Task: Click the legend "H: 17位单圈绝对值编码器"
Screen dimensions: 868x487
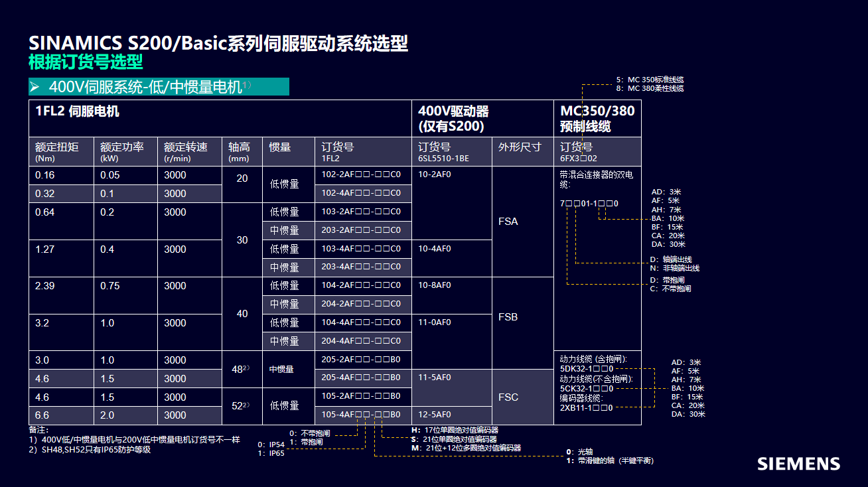Action: point(455,431)
